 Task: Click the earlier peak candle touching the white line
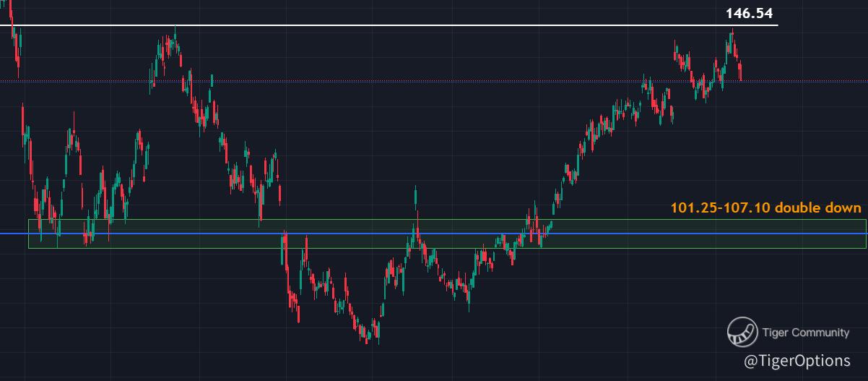(x=174, y=40)
